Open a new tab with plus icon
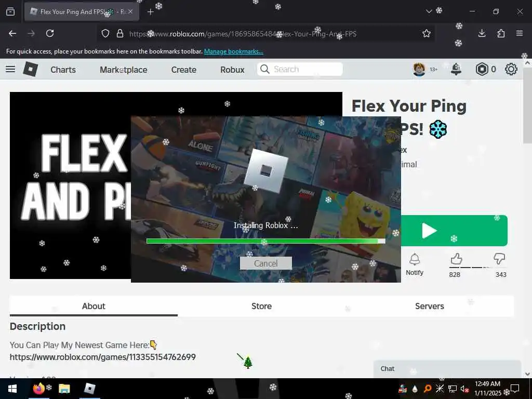Screen dimensions: 532x399 click(x=150, y=12)
